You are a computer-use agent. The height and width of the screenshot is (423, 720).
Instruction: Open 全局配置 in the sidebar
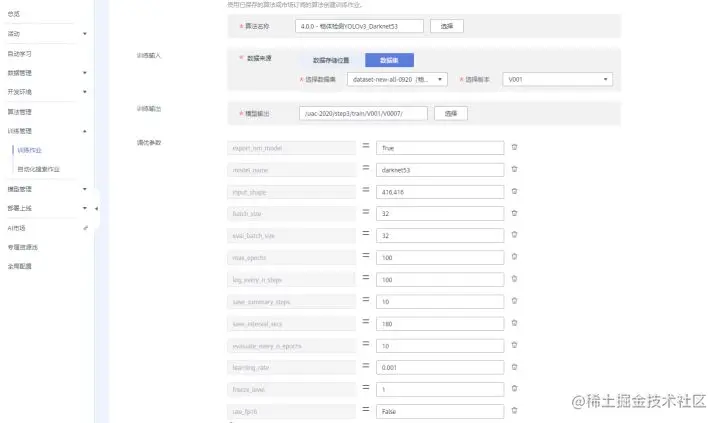point(19,266)
